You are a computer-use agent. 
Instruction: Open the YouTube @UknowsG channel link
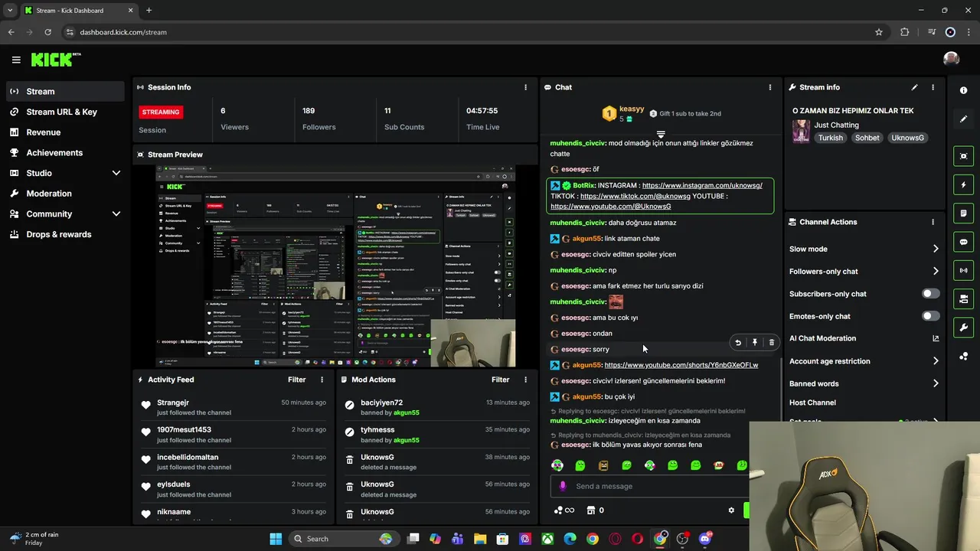click(610, 207)
